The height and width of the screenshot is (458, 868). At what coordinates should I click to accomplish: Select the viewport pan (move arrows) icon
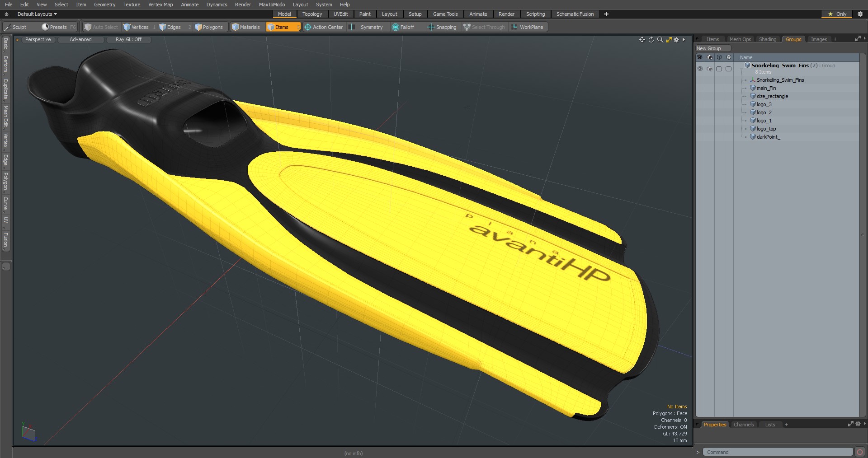click(642, 40)
